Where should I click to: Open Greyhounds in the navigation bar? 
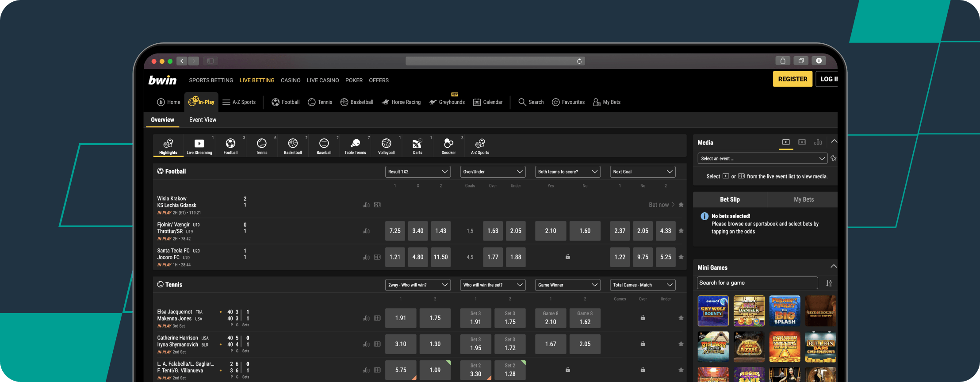(447, 102)
